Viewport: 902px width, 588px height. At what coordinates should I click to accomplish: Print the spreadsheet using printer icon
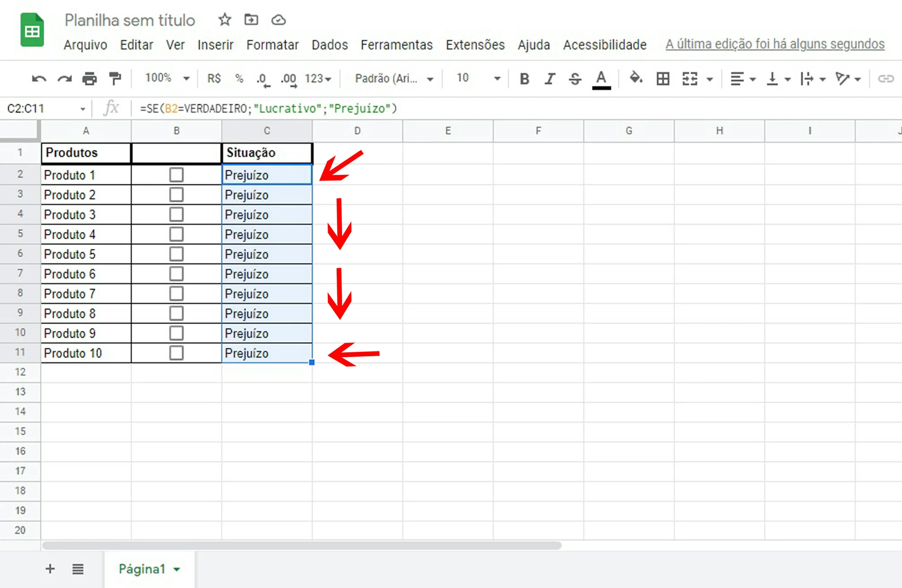[x=89, y=79]
